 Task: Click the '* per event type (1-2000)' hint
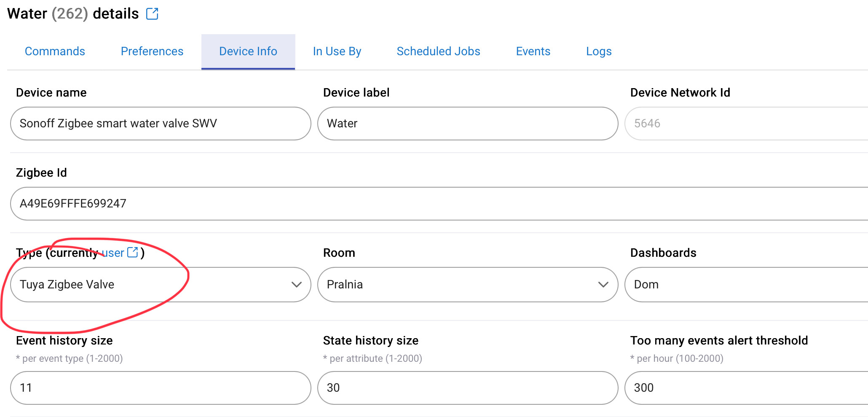pyautogui.click(x=70, y=358)
